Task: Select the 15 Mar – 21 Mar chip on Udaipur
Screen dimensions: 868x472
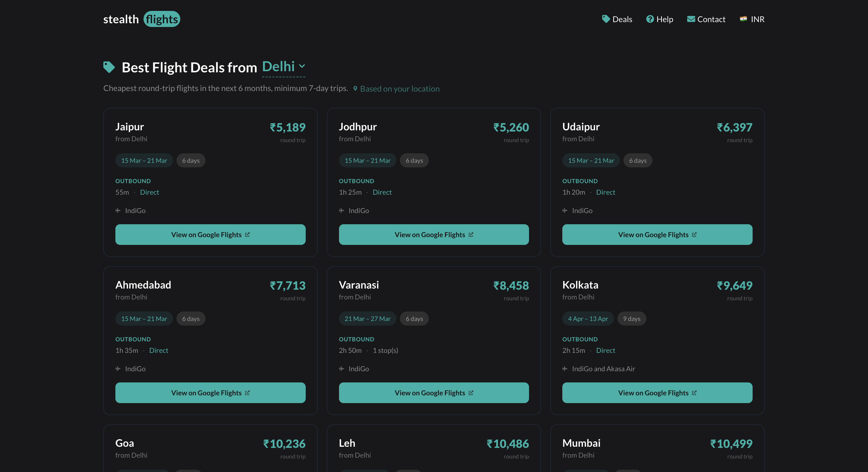Action: tap(591, 160)
